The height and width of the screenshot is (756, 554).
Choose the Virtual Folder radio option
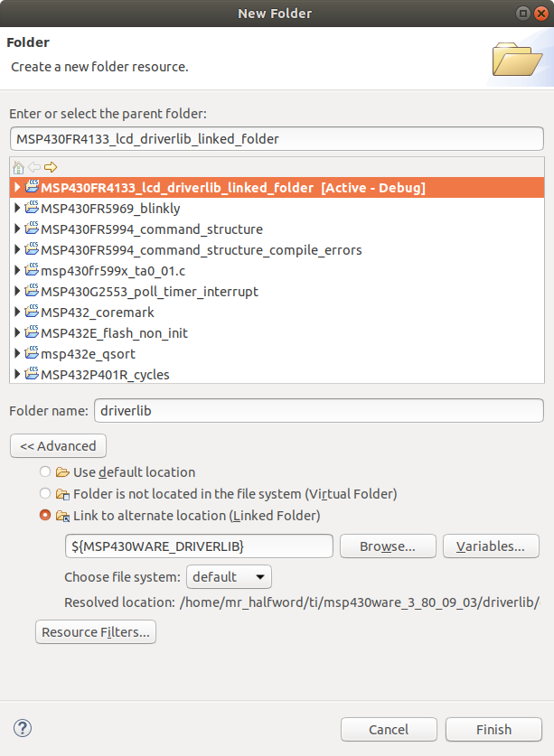(x=45, y=493)
